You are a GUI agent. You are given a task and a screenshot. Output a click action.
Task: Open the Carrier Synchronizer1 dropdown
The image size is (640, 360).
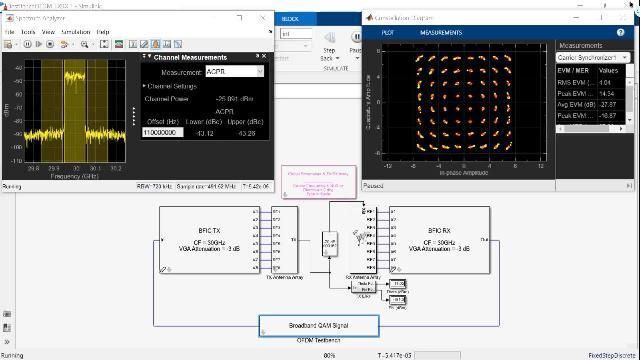593,58
